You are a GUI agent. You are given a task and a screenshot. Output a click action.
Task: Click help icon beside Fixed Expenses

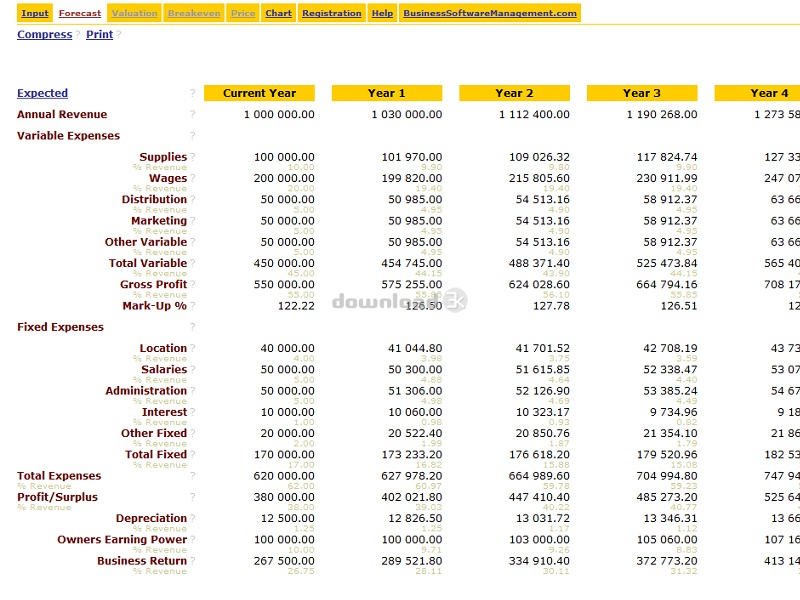coord(193,327)
